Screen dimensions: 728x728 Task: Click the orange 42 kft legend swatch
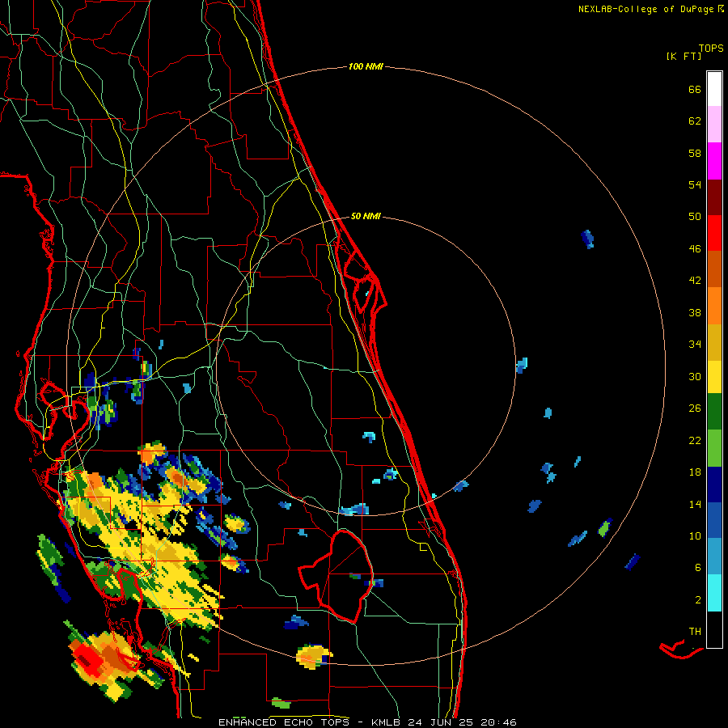coord(714,305)
